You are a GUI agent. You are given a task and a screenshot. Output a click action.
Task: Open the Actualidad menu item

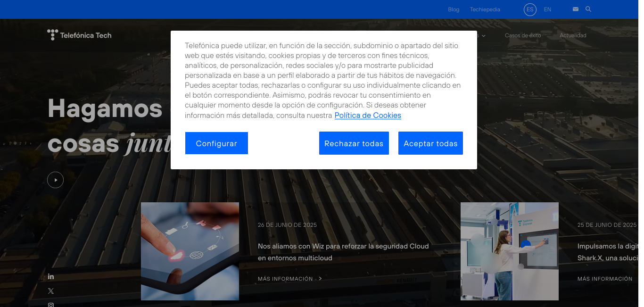573,35
